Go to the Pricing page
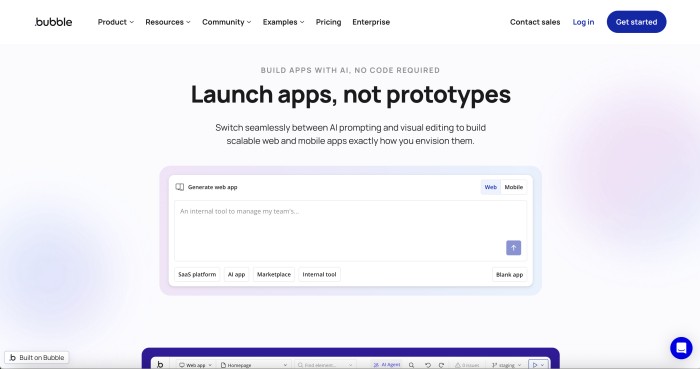 point(328,22)
